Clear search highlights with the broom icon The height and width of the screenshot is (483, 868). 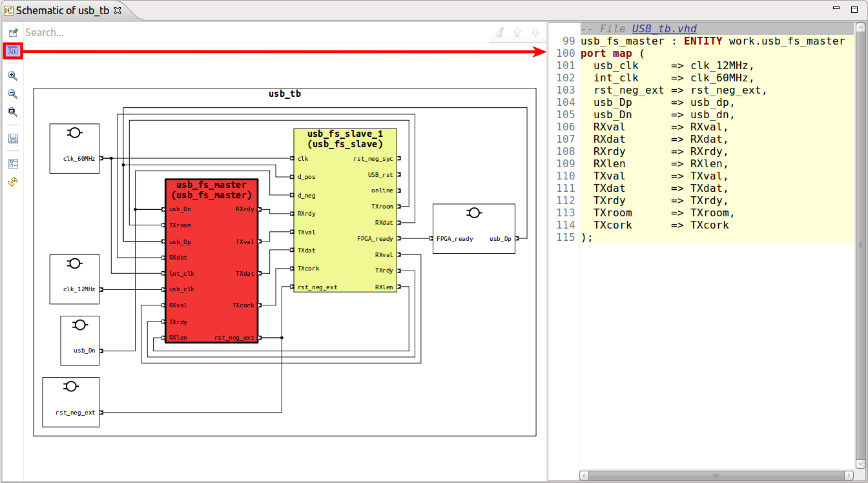(498, 32)
